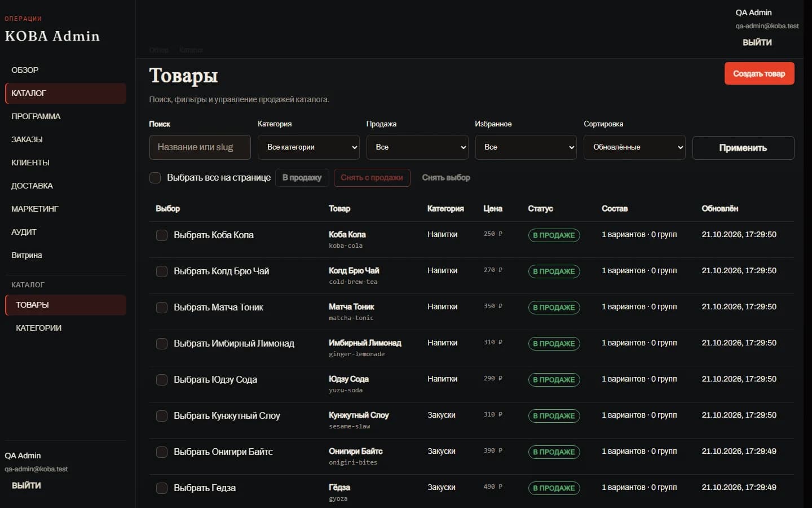This screenshot has height=508, width=812.
Task: Click the Обновлён column header
Action: click(x=720, y=209)
